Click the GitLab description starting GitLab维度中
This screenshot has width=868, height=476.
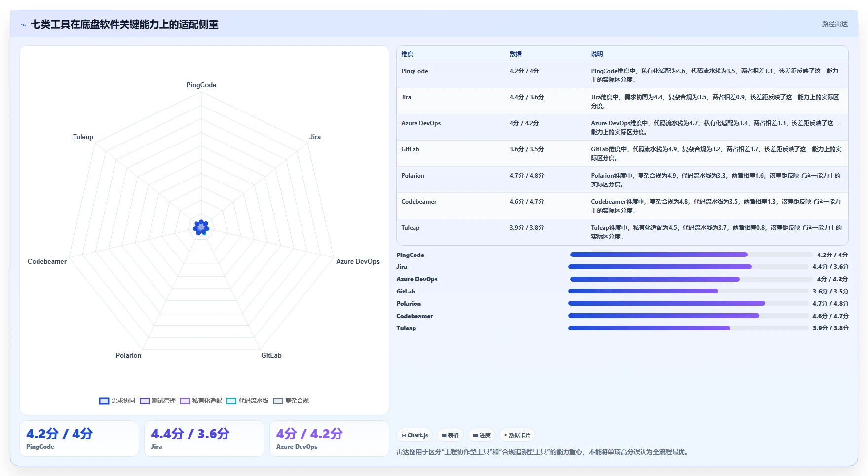(x=716, y=154)
